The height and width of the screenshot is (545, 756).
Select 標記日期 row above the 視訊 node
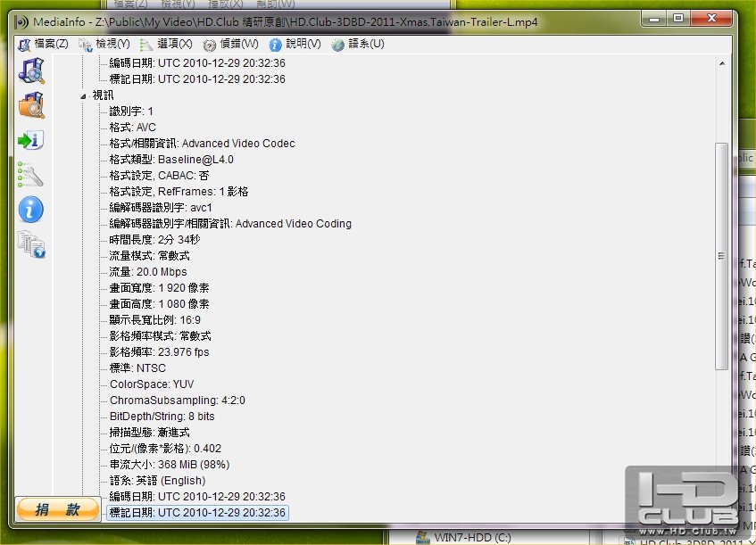(x=197, y=79)
